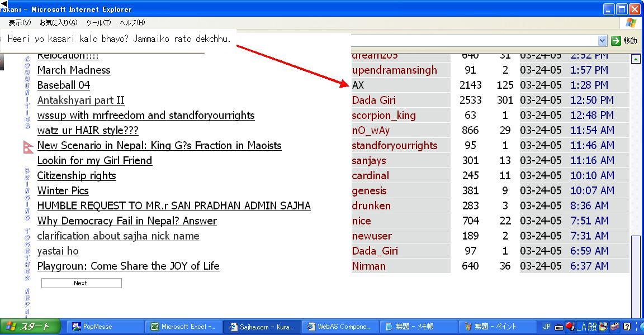Open the Notepad taskbar window
Viewport: 644px width, 335px height.
(x=416, y=327)
